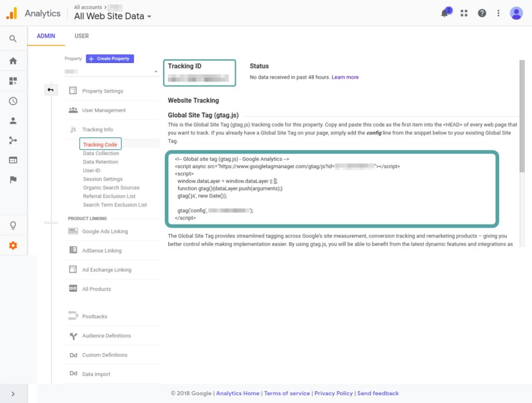Open the Learn more link
The width and height of the screenshot is (532, 403).
click(x=345, y=76)
